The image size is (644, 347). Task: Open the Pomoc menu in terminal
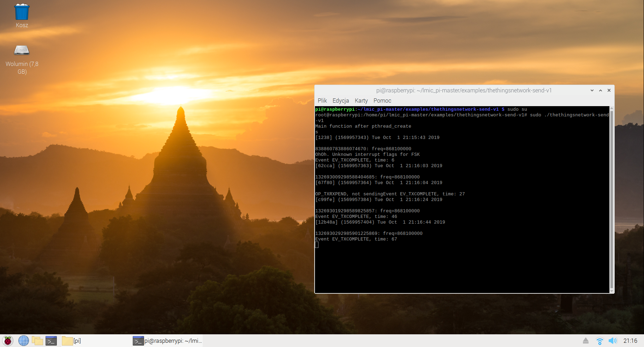pos(382,101)
